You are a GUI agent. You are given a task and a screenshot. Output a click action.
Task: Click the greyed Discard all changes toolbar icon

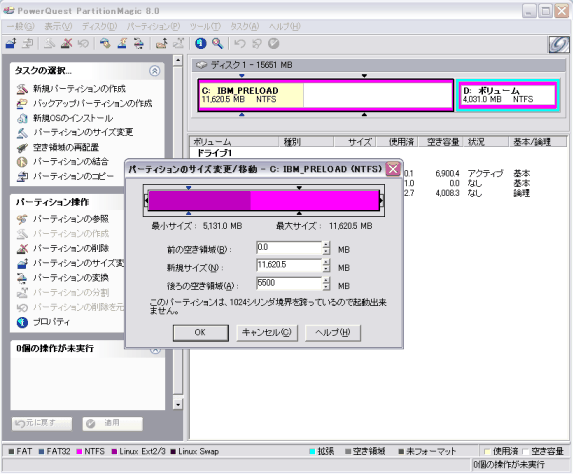[x=257, y=43]
